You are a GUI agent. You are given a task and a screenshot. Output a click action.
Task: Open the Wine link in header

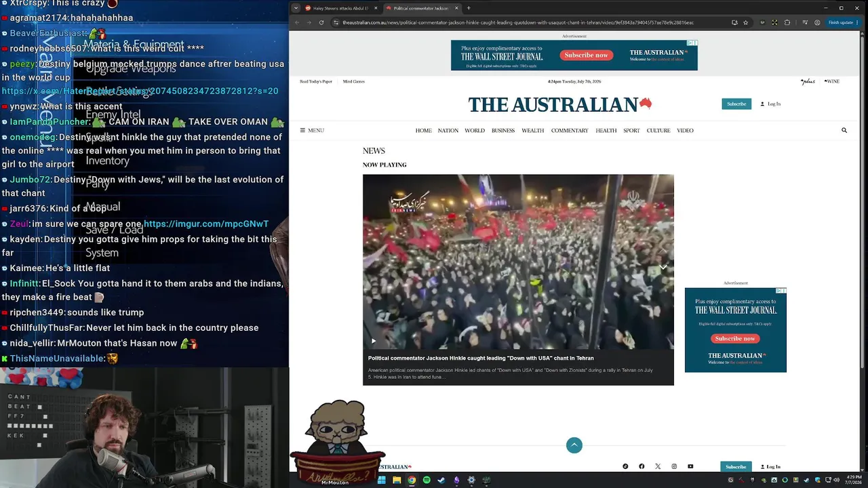(x=832, y=81)
